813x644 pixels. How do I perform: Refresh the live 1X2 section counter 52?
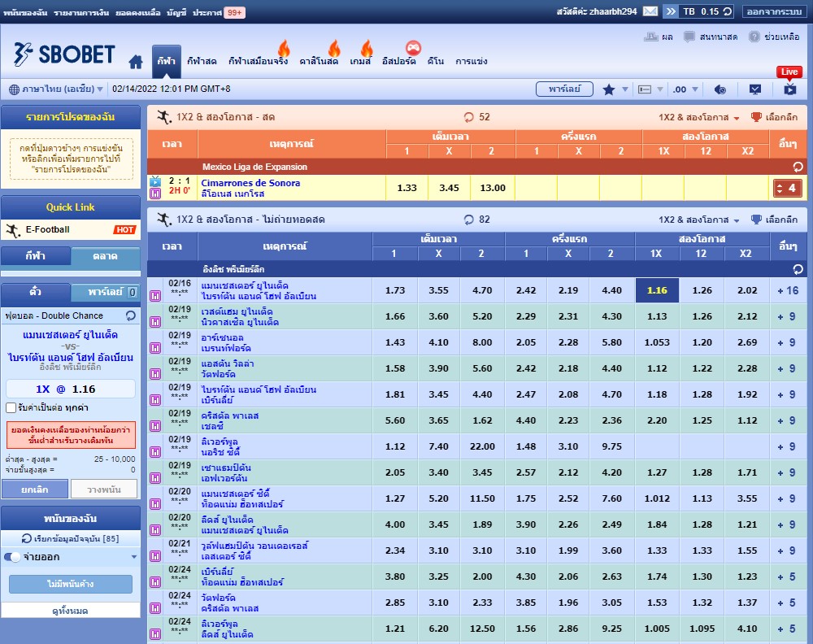(468, 117)
